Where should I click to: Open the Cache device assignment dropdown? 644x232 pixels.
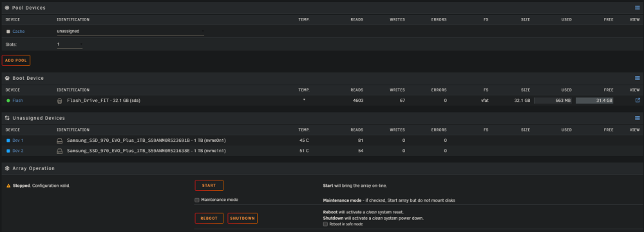point(130,32)
